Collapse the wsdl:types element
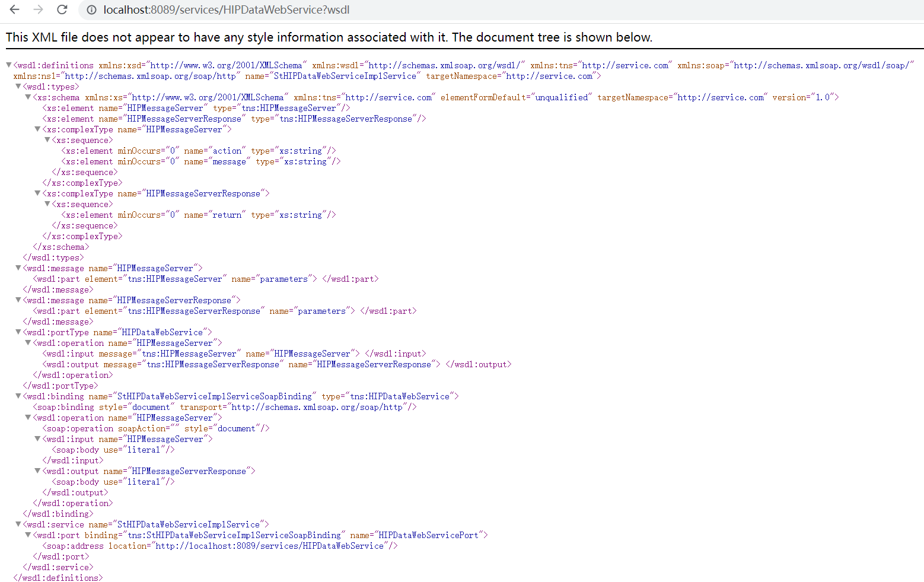 tap(18, 86)
